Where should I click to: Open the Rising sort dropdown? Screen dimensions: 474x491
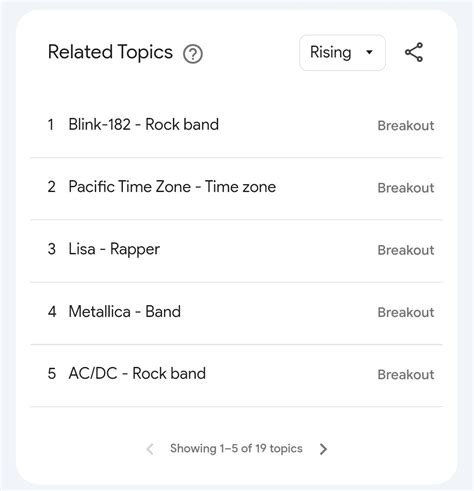342,53
